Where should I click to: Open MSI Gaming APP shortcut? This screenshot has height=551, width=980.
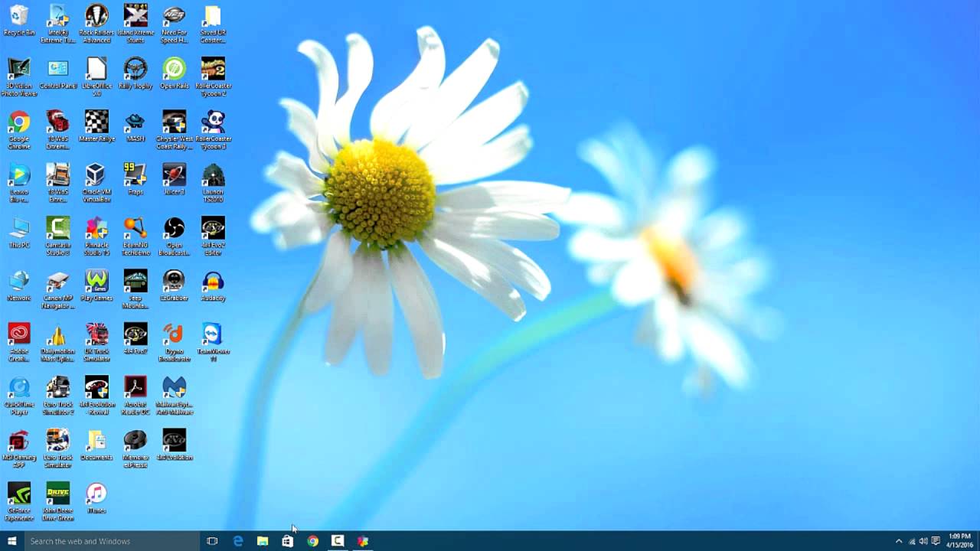click(19, 448)
